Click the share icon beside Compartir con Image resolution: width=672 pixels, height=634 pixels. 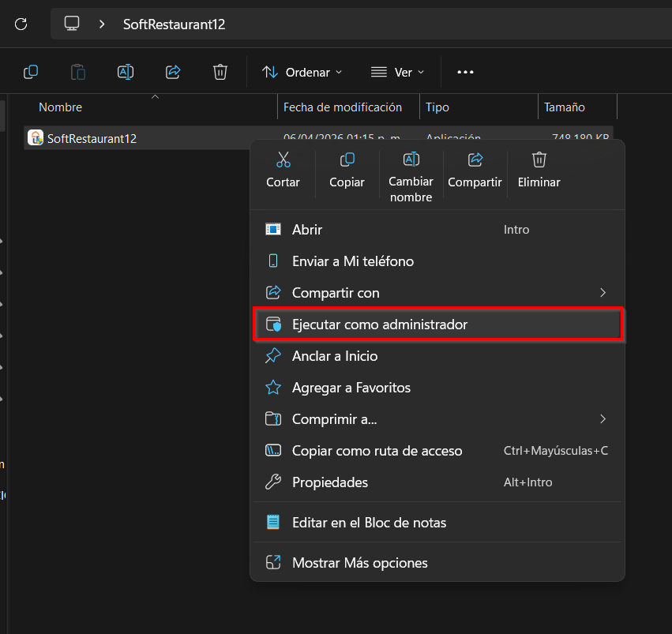click(x=273, y=293)
